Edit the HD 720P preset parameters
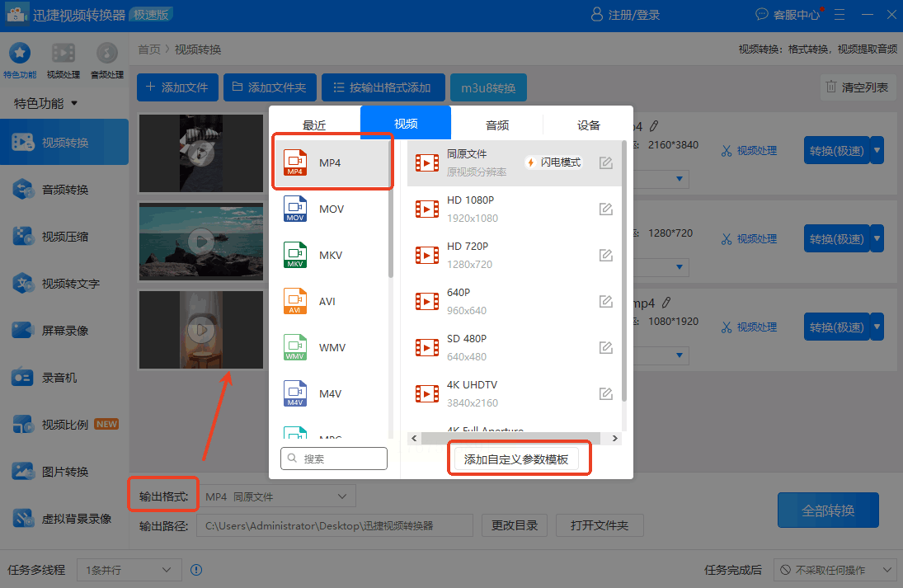The image size is (903, 588). [x=606, y=255]
